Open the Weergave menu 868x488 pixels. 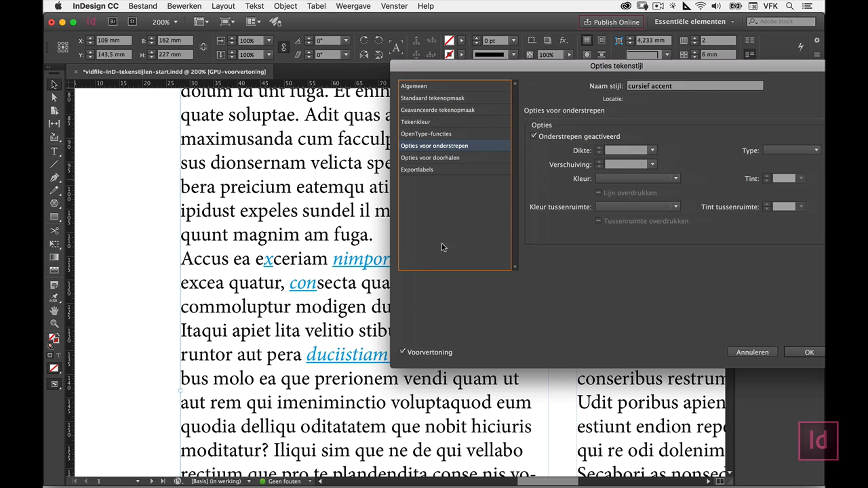tap(353, 6)
